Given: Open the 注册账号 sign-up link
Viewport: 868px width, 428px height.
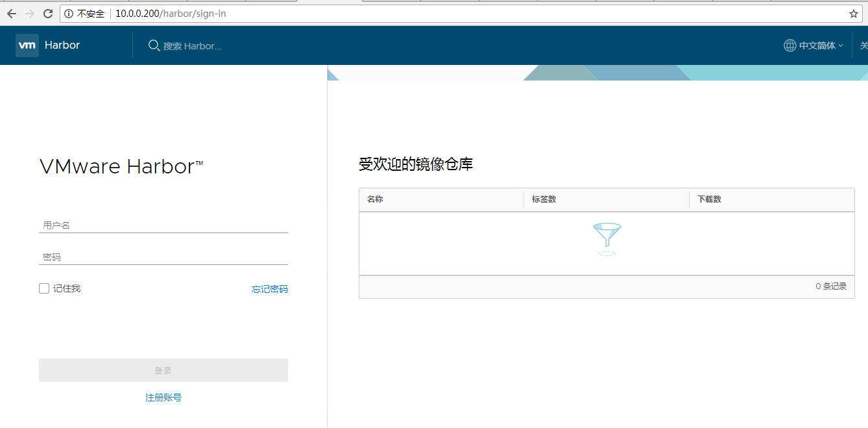Looking at the screenshot, I should (x=163, y=397).
